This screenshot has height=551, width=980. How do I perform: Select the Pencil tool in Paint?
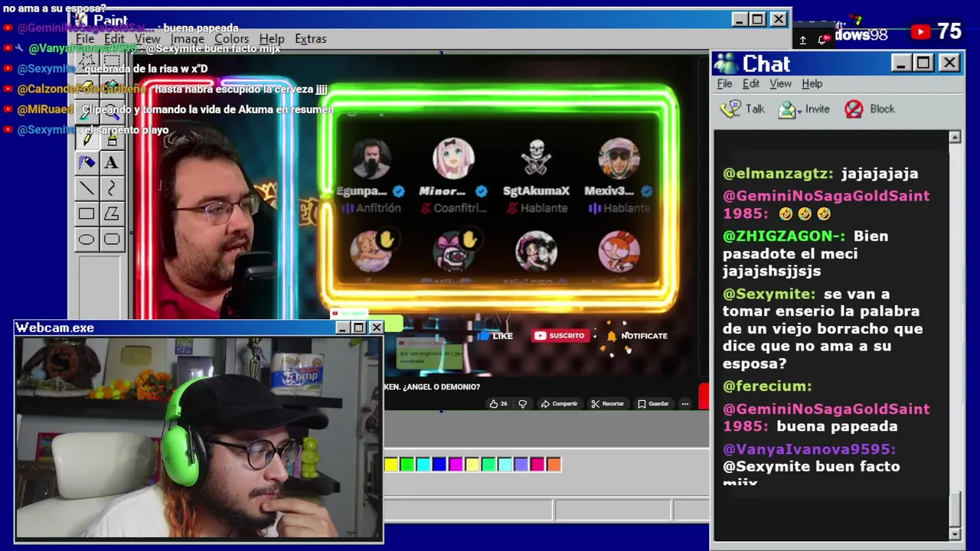[x=87, y=138]
